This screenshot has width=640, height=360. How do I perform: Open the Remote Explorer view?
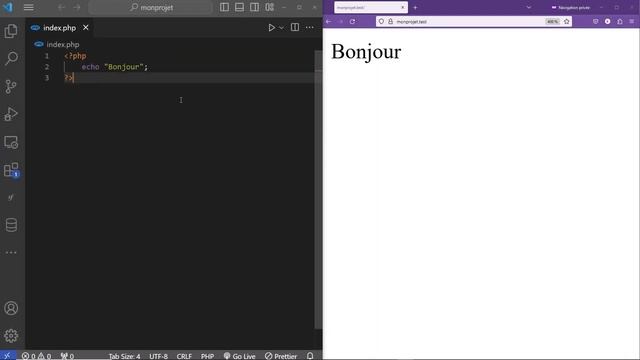coord(11,142)
